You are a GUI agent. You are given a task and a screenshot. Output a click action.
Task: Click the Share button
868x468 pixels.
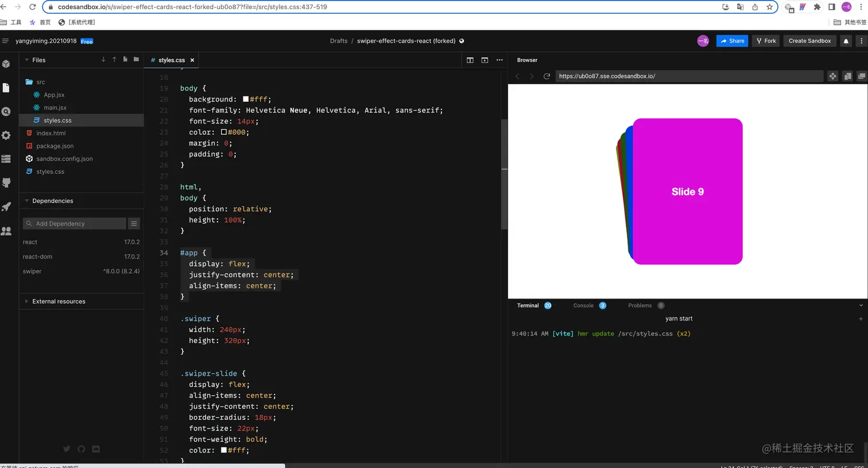(732, 41)
